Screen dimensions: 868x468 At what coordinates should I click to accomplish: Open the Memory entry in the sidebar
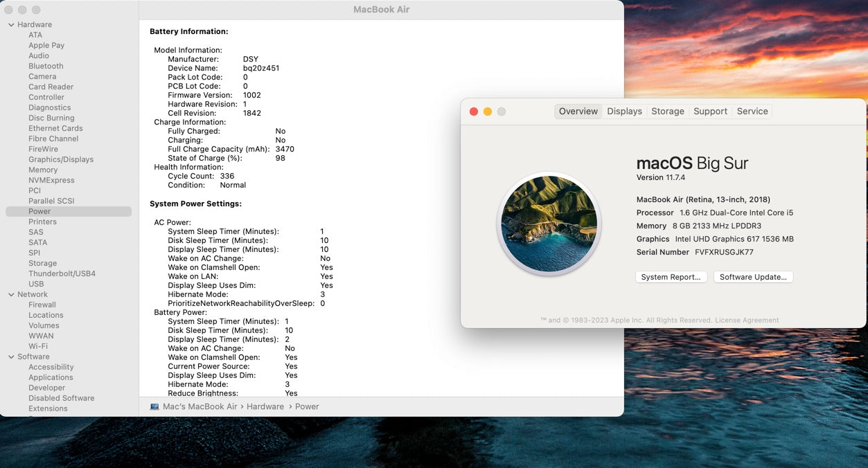[x=43, y=170]
